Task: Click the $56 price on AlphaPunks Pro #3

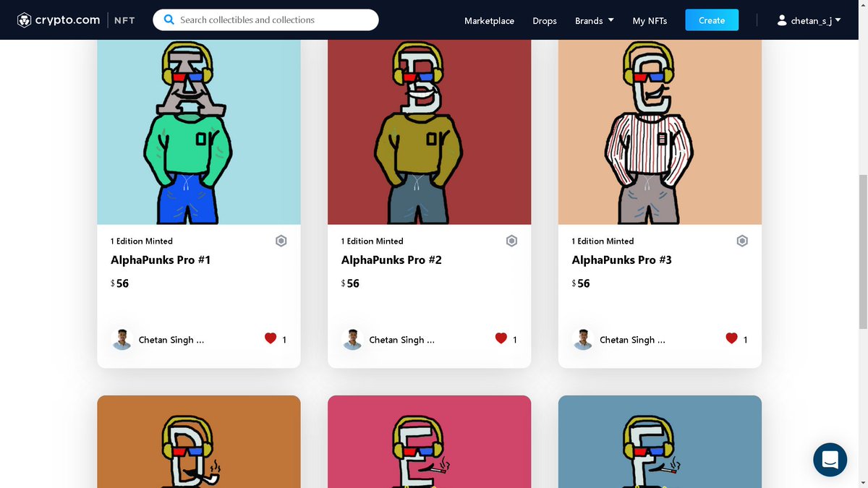Action: point(581,283)
